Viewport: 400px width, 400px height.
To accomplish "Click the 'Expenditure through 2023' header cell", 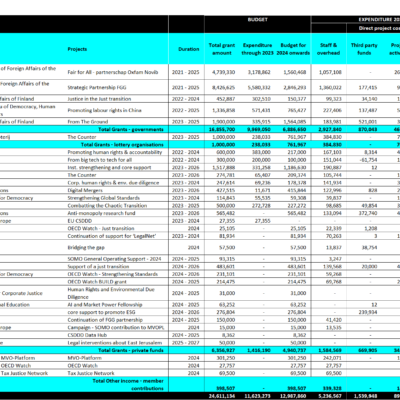I will (x=257, y=49).
